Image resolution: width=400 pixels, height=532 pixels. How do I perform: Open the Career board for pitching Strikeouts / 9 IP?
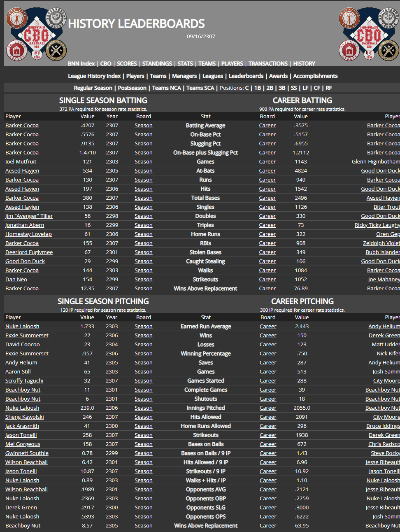(x=268, y=471)
